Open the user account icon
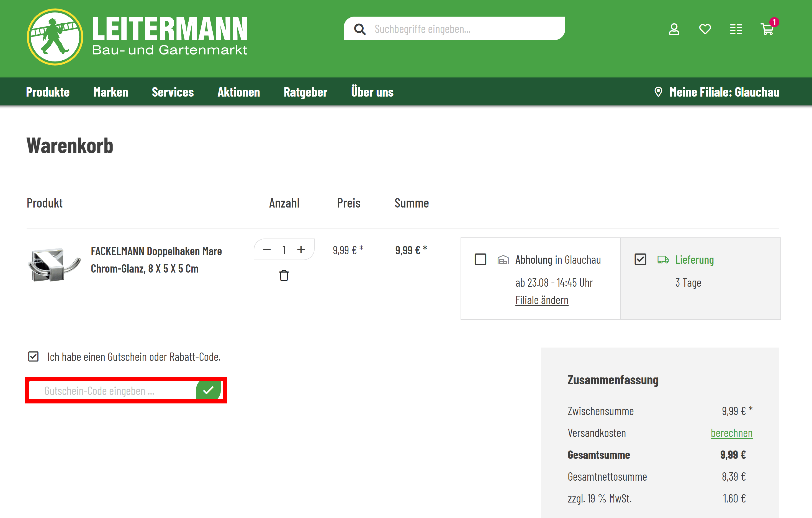This screenshot has height=518, width=812. (674, 29)
